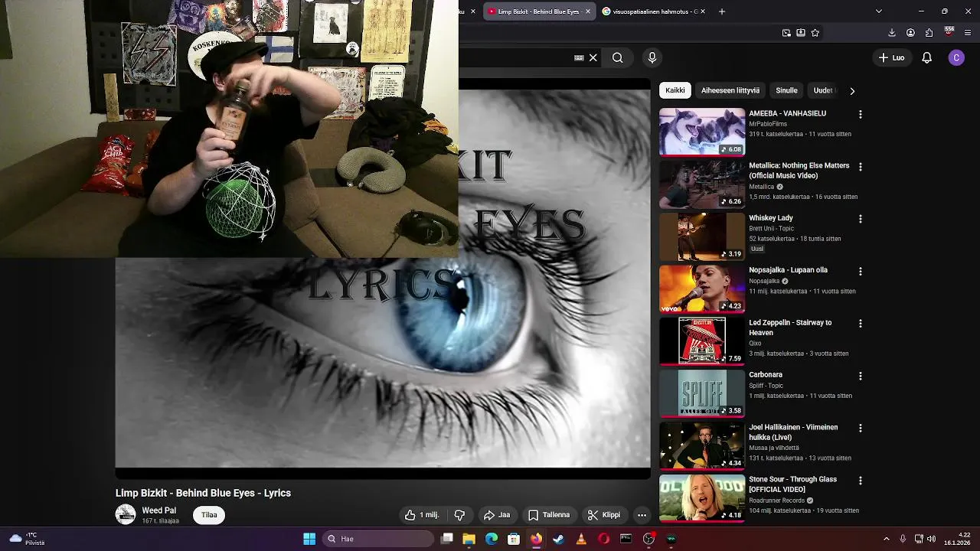Screen dimensions: 980x551
Task: Open Whiskey Lady video thumbnail
Action: click(x=702, y=236)
